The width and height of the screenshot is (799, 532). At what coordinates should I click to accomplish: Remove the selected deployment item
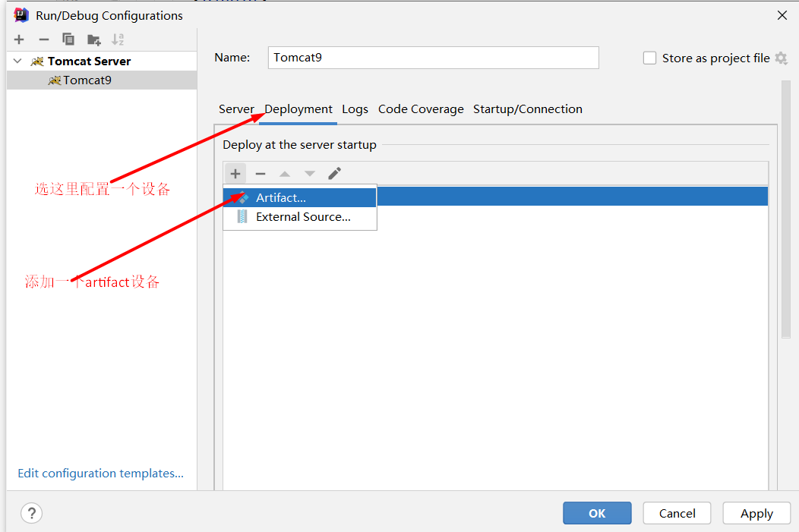(261, 174)
